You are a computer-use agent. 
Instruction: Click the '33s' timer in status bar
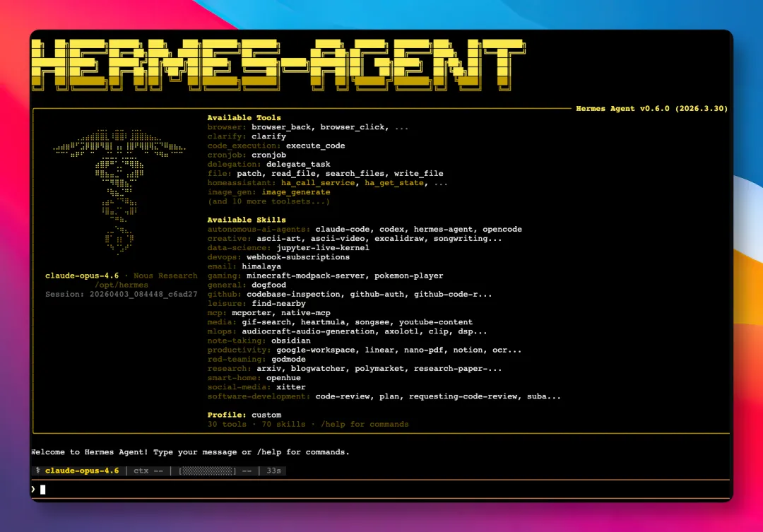(273, 471)
